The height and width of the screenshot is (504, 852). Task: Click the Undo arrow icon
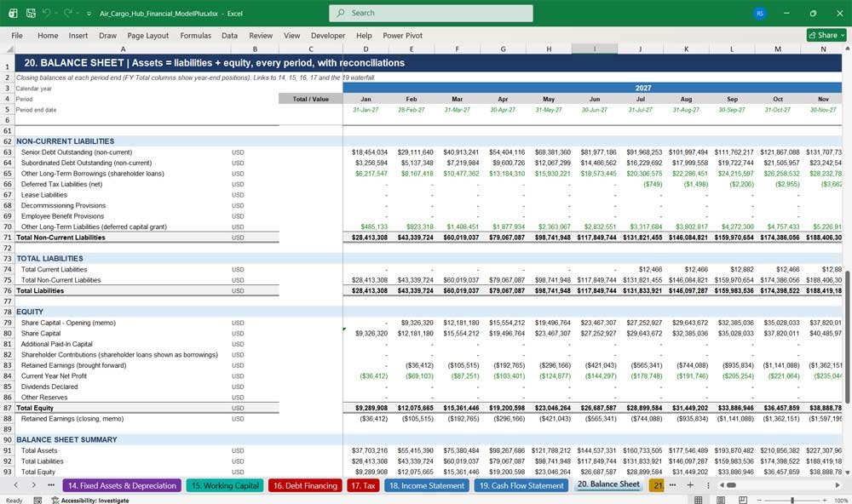[x=47, y=13]
